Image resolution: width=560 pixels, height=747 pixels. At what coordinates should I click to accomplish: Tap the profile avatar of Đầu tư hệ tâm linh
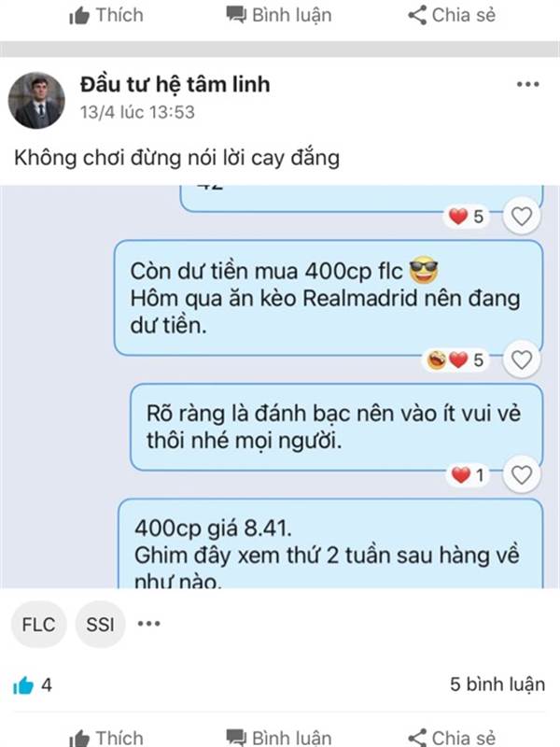36,101
